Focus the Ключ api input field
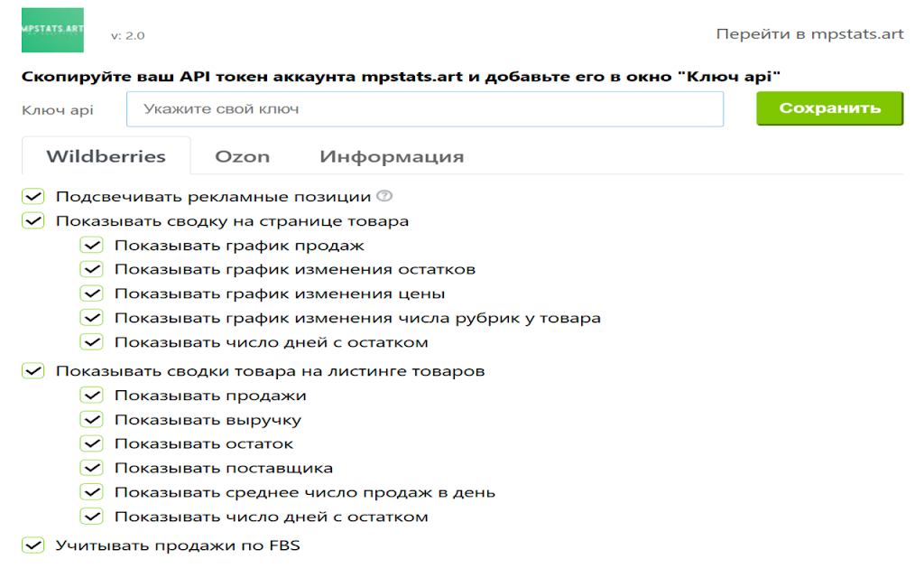The height and width of the screenshot is (578, 924). pyautogui.click(x=425, y=109)
